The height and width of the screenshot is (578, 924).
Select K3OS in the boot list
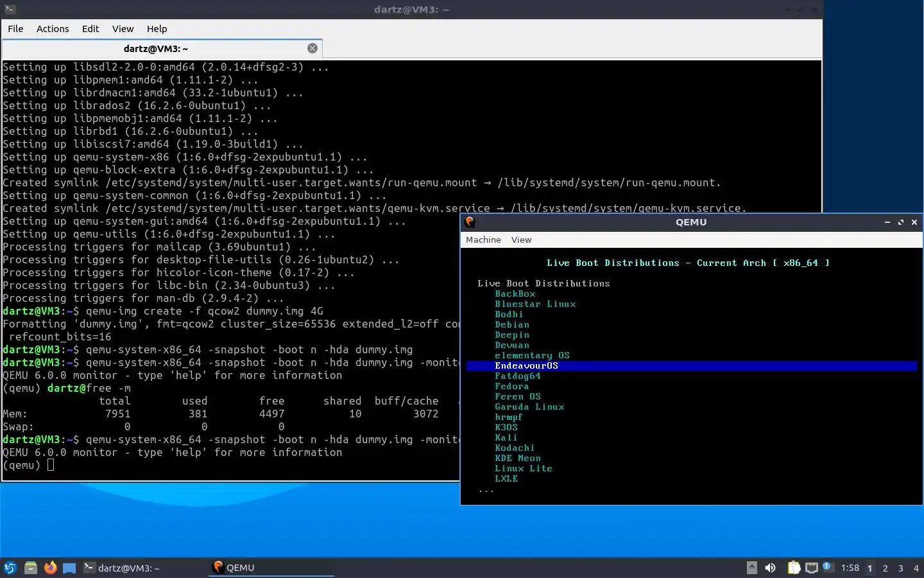coord(506,428)
